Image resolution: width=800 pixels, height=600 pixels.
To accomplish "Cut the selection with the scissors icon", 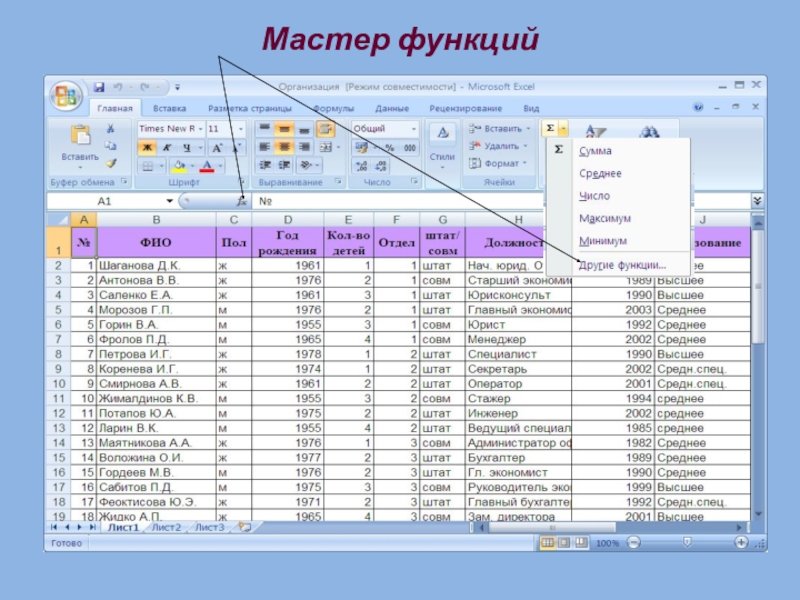I will 111,129.
